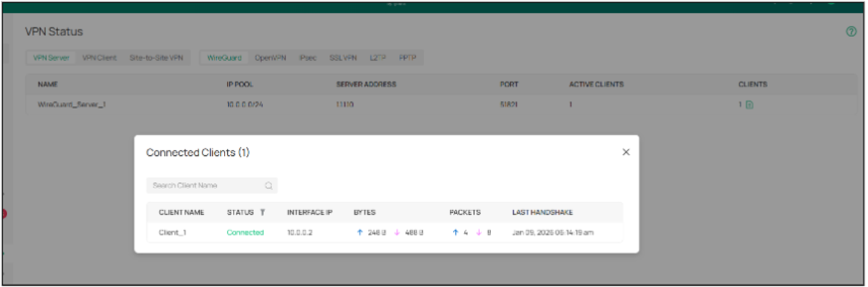
Task: Click the green Connected status text
Action: click(245, 232)
